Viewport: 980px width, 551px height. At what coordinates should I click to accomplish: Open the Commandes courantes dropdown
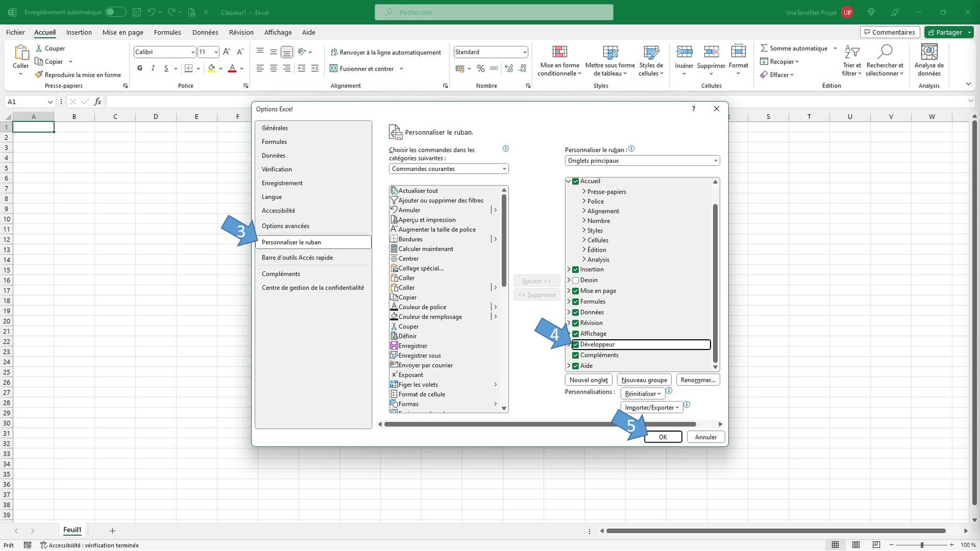448,168
